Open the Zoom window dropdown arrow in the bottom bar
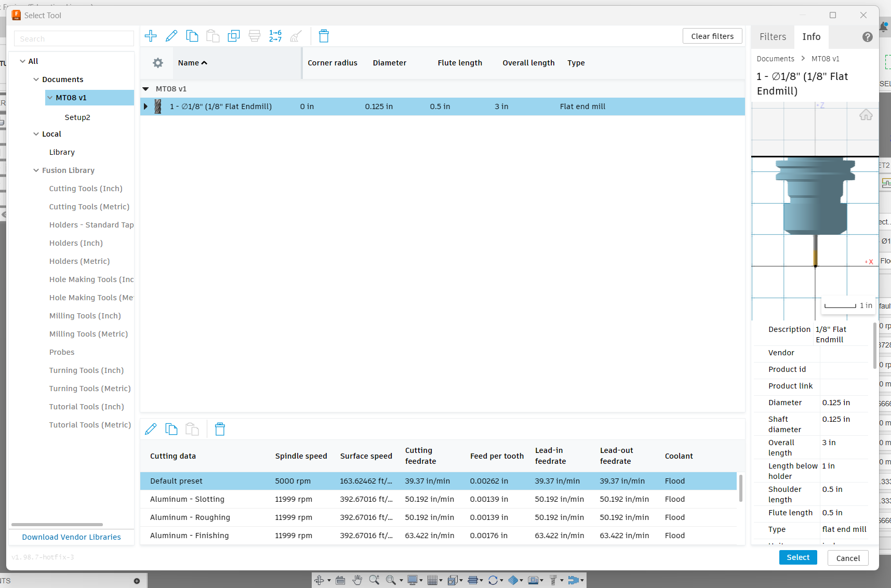891x588 pixels. [401, 581]
